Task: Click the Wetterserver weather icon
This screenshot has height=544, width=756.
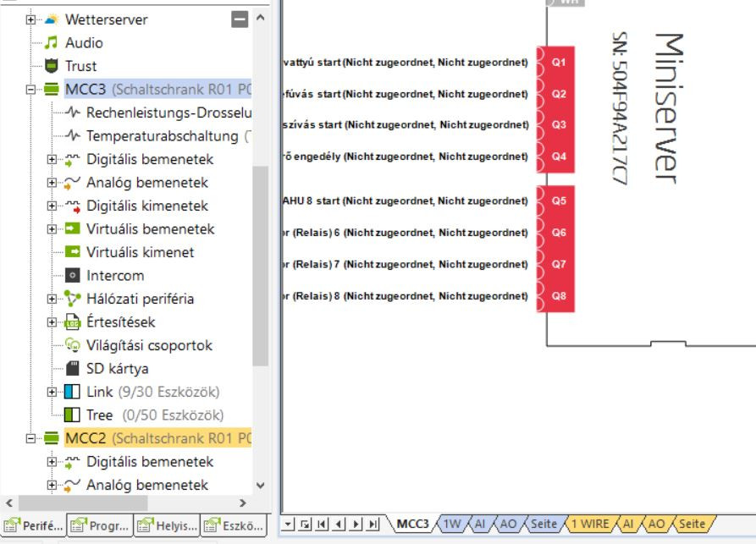Action: [x=52, y=19]
